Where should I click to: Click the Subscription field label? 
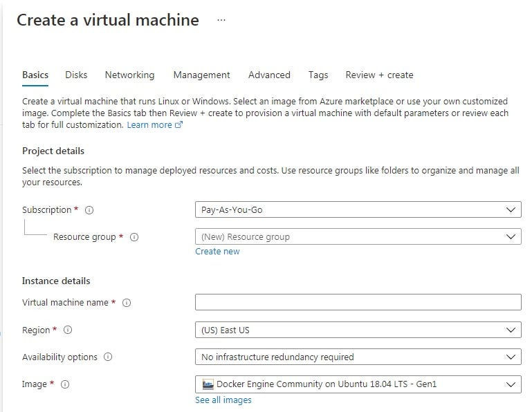click(47, 210)
